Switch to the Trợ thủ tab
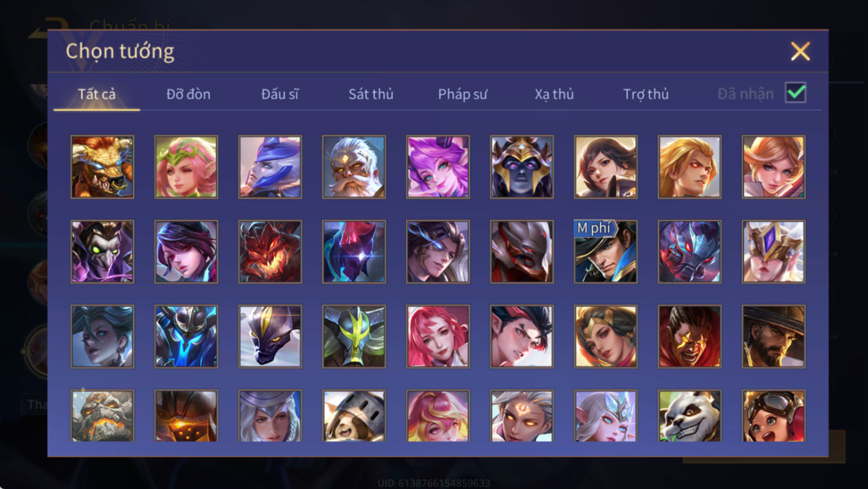The width and height of the screenshot is (868, 489). tap(646, 94)
